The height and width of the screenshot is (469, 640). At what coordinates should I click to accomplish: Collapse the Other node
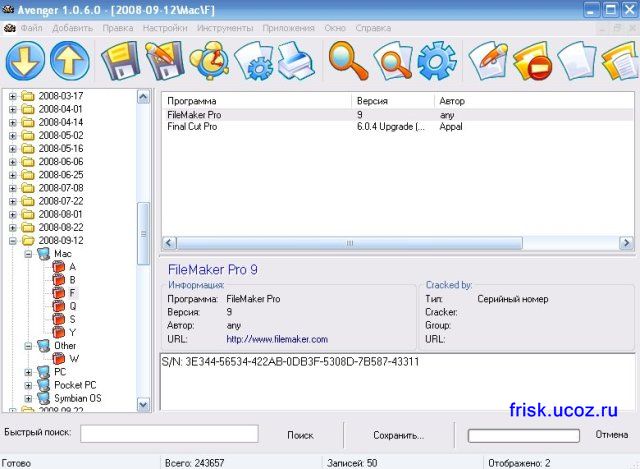click(28, 346)
